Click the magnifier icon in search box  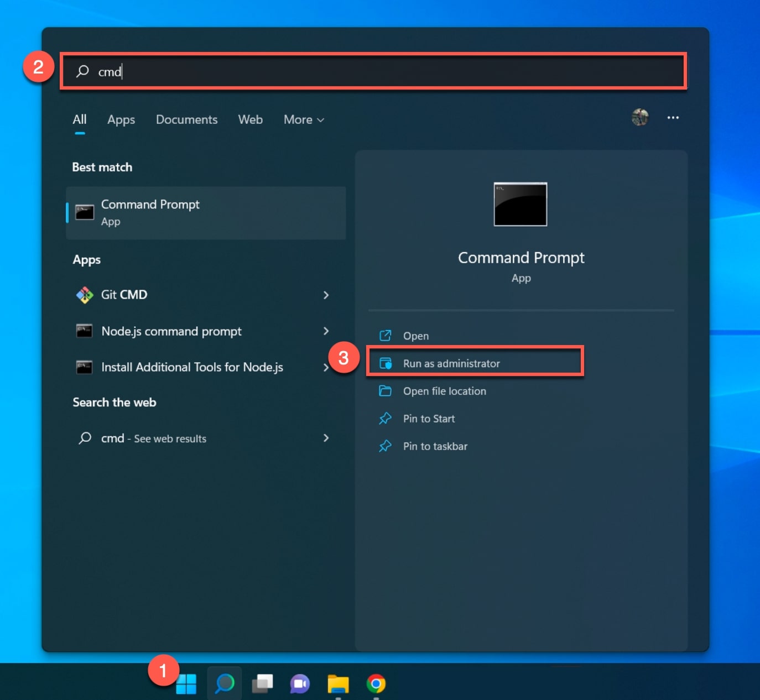(82, 71)
